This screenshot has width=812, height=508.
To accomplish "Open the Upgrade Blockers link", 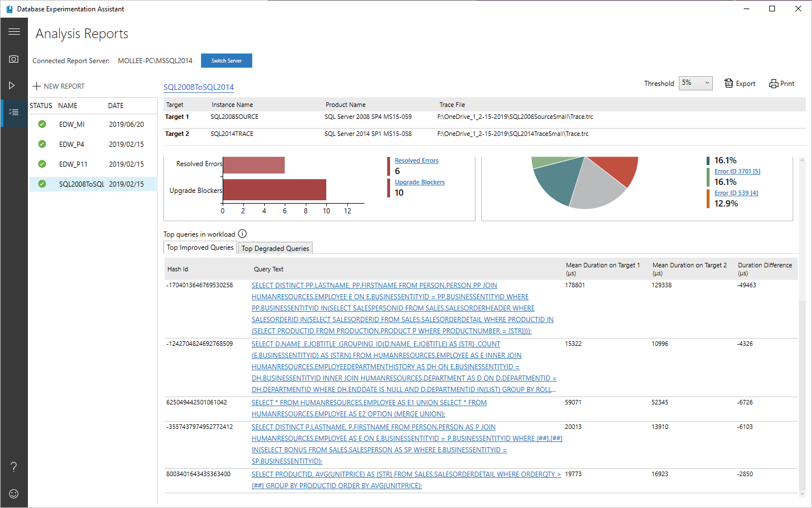I will tap(420, 182).
